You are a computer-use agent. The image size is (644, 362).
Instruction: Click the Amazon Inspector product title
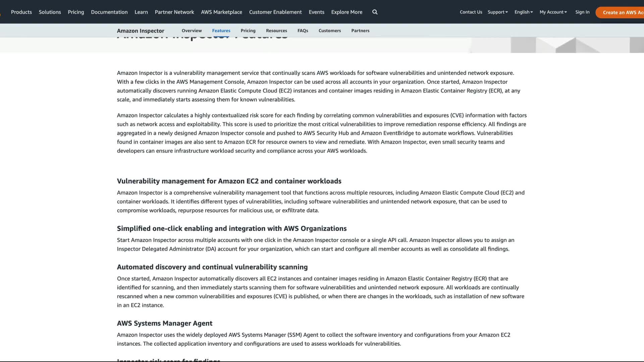(x=140, y=31)
